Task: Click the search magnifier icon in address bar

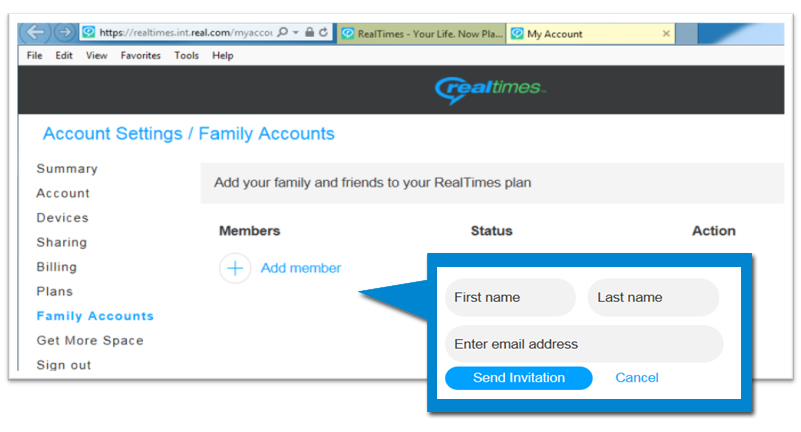Action: 283,33
